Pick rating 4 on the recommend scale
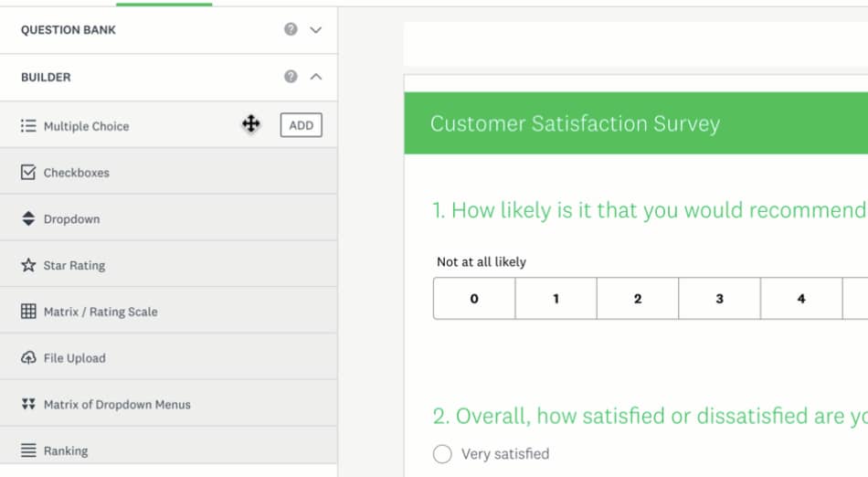This screenshot has width=868, height=477. 800,299
